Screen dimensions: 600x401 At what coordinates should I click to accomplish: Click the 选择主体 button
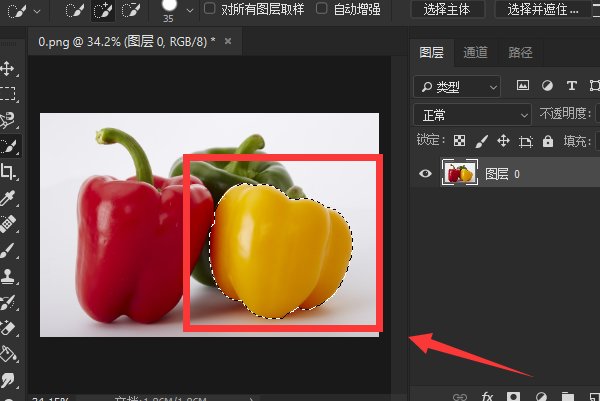coord(447,9)
